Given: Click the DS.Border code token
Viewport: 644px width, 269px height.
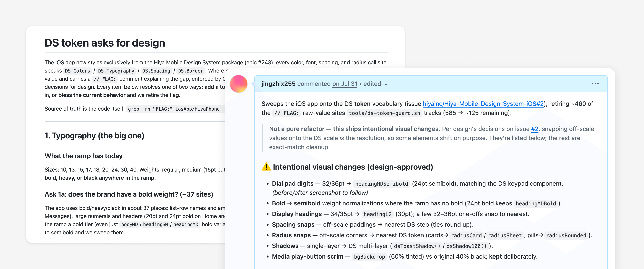Looking at the screenshot, I should (191, 71).
